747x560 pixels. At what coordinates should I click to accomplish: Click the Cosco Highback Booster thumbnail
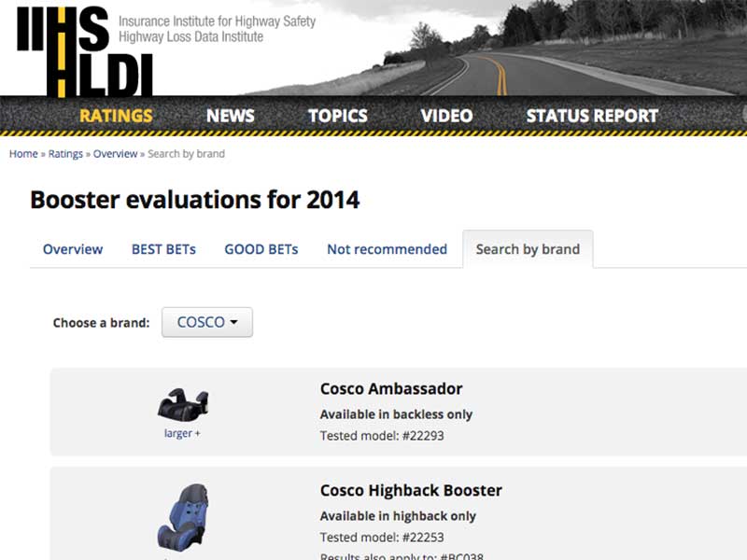pos(183,518)
